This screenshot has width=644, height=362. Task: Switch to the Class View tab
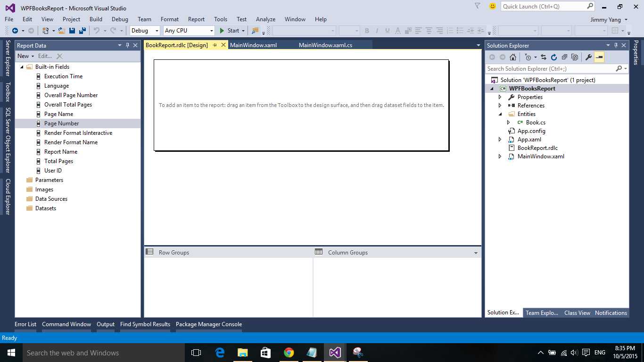tap(577, 313)
